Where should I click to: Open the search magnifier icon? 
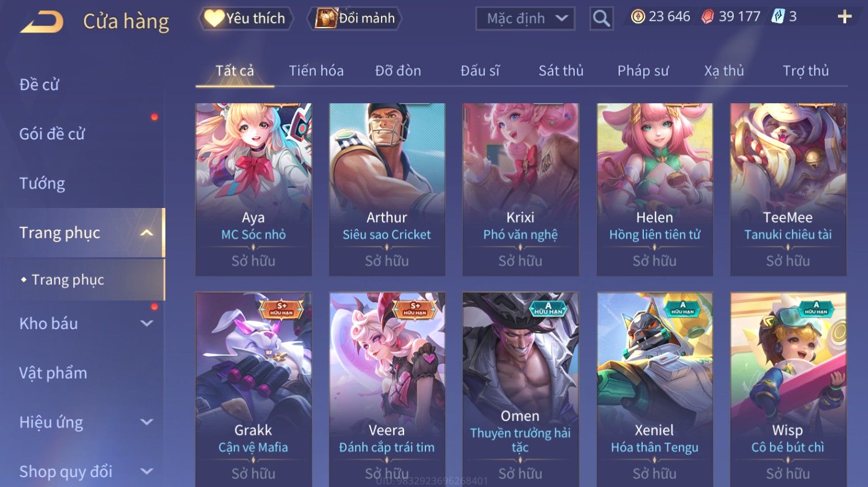click(601, 19)
